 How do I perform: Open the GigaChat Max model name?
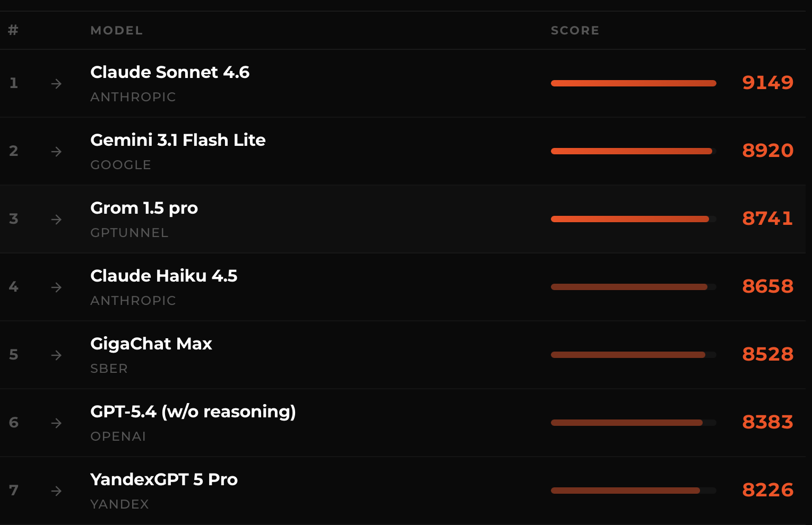151,344
